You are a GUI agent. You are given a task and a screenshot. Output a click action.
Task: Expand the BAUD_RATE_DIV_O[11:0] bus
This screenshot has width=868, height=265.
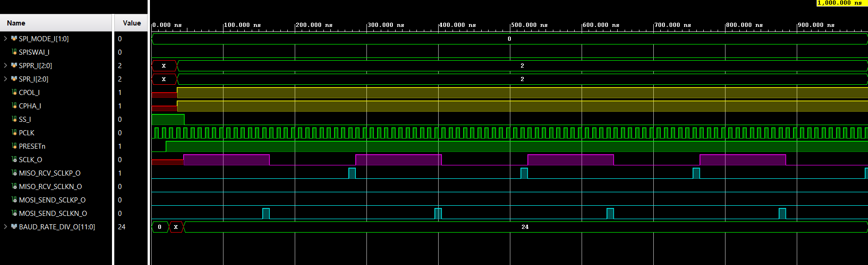click(x=6, y=227)
